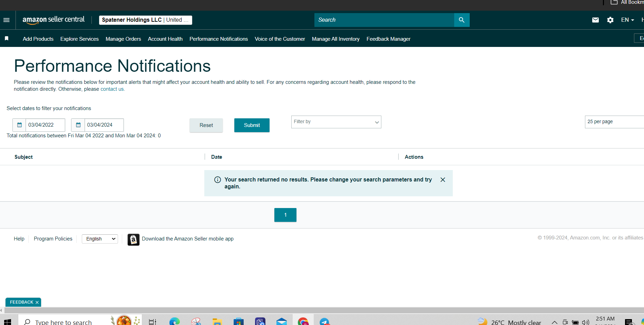Open the English footer language selector
The width and height of the screenshot is (644, 325).
(x=100, y=239)
